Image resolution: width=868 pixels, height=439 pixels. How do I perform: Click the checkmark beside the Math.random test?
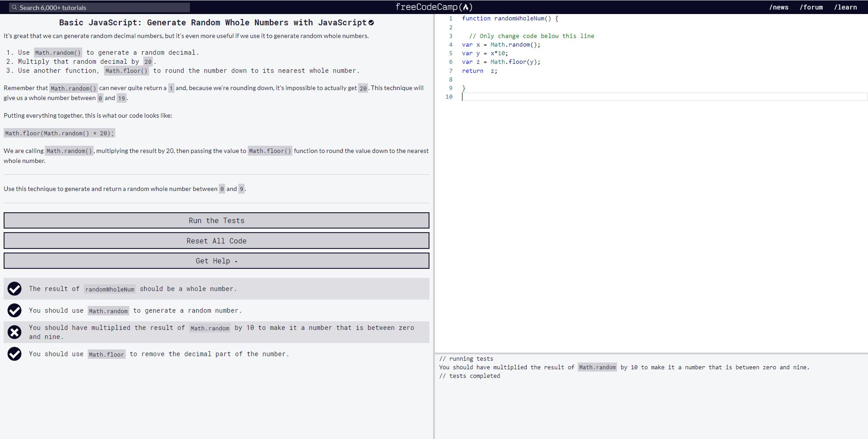click(14, 310)
